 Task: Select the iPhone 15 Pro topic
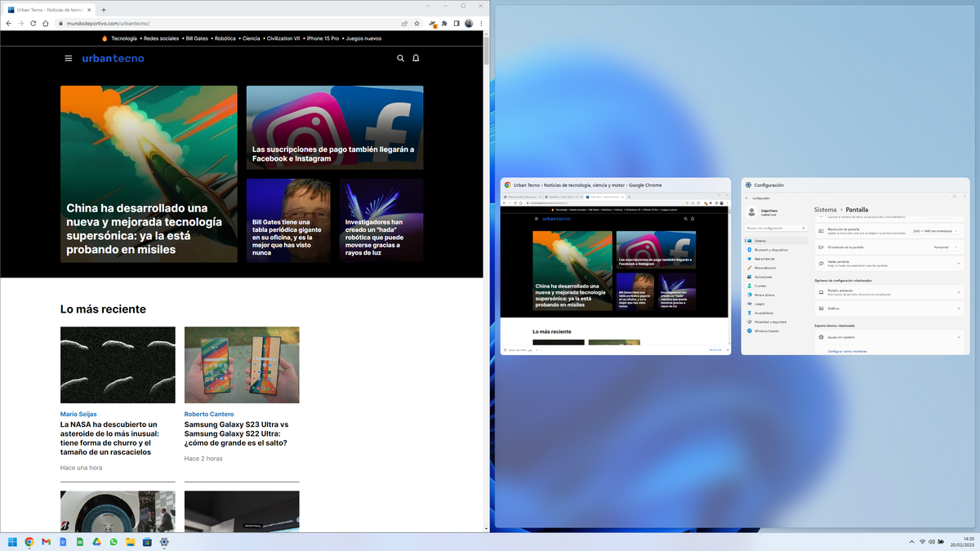click(323, 38)
